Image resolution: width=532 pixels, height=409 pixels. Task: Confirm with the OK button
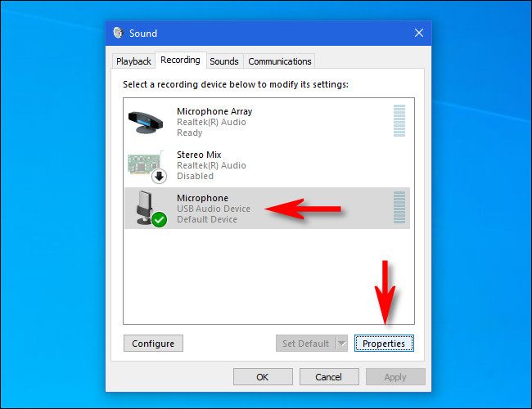click(263, 377)
